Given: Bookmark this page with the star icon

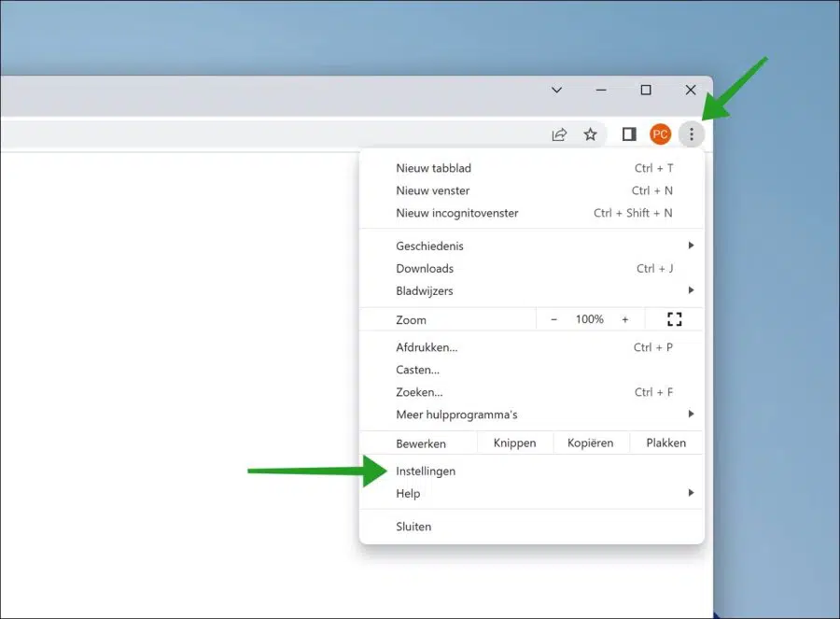Looking at the screenshot, I should (591, 134).
